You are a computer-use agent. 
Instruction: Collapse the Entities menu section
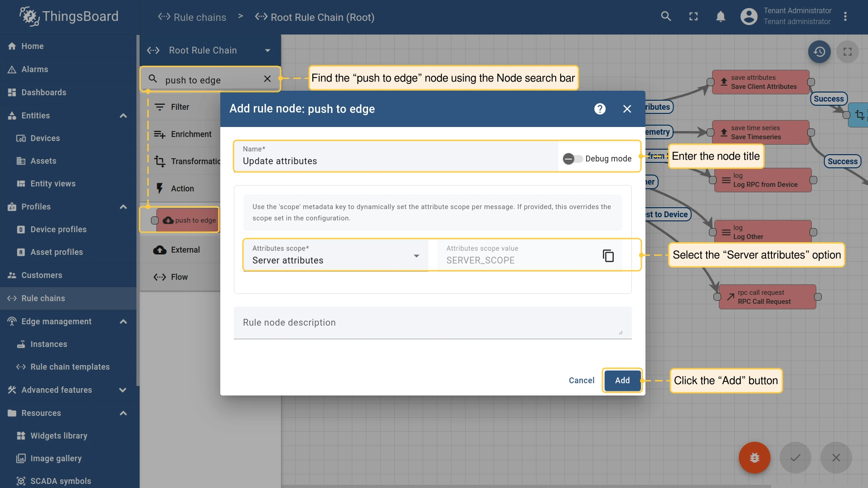(123, 116)
